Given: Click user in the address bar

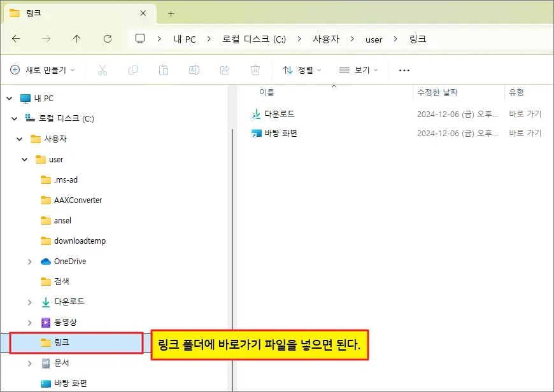Looking at the screenshot, I should [x=374, y=39].
